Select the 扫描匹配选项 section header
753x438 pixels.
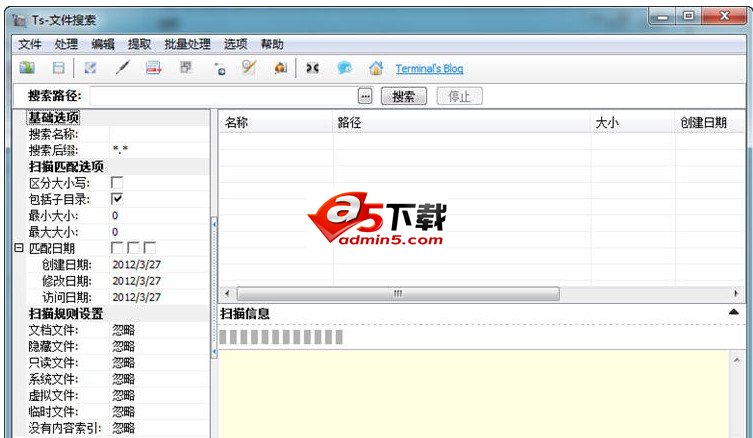66,167
